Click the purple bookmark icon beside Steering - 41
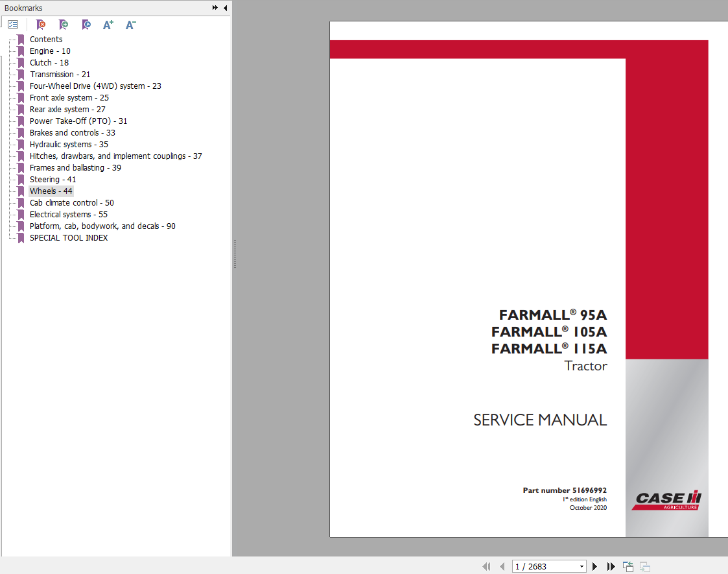This screenshot has height=574, width=728. click(21, 179)
